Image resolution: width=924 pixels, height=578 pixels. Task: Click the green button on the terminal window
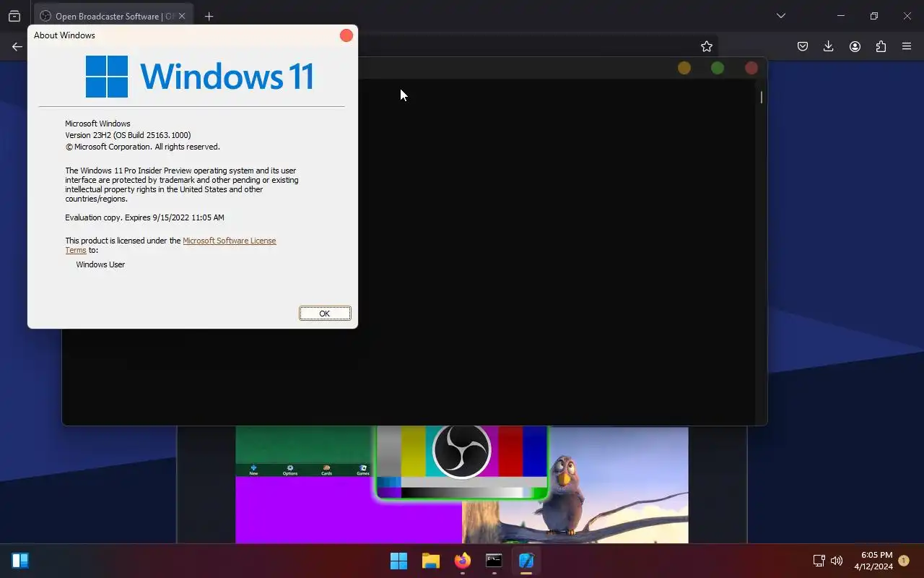[718, 68]
